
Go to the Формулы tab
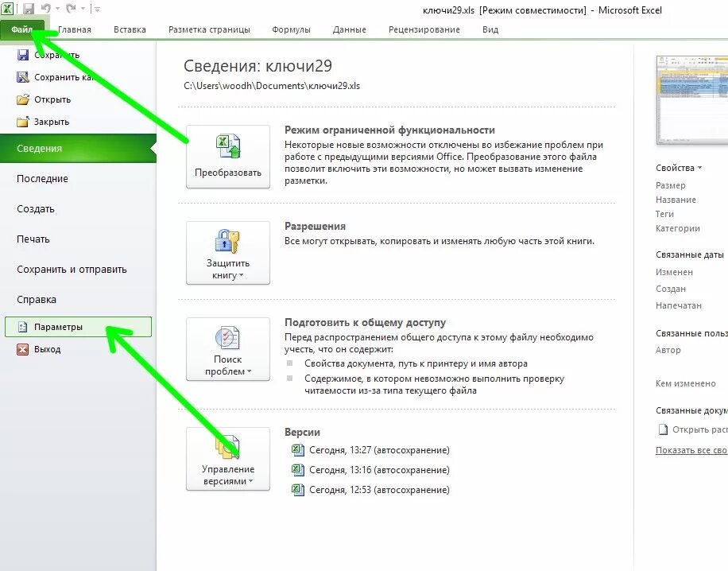pyautogui.click(x=291, y=29)
